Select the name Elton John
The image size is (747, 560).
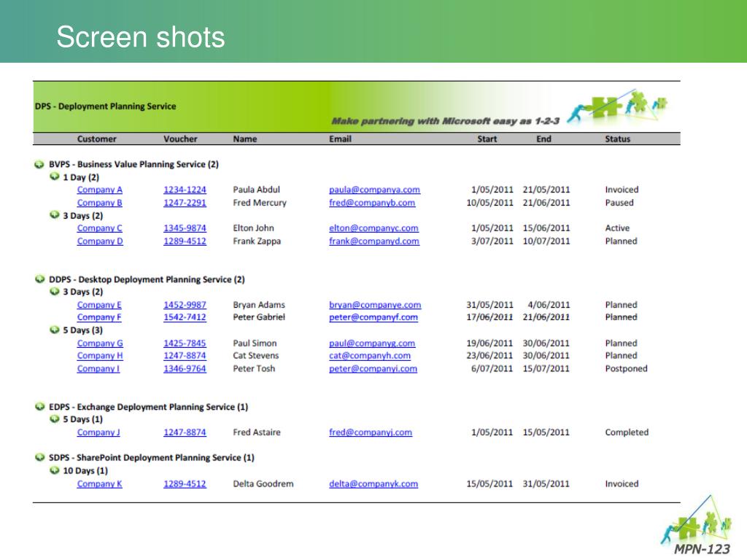pos(253,228)
